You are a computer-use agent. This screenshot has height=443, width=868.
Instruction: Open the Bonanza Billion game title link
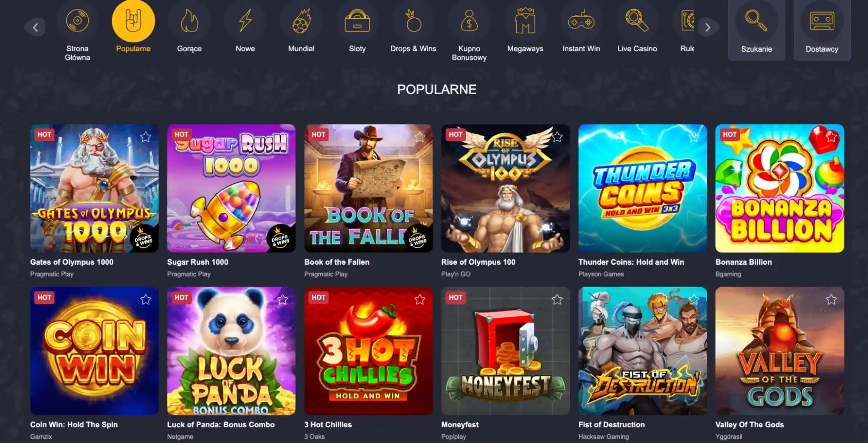point(744,262)
